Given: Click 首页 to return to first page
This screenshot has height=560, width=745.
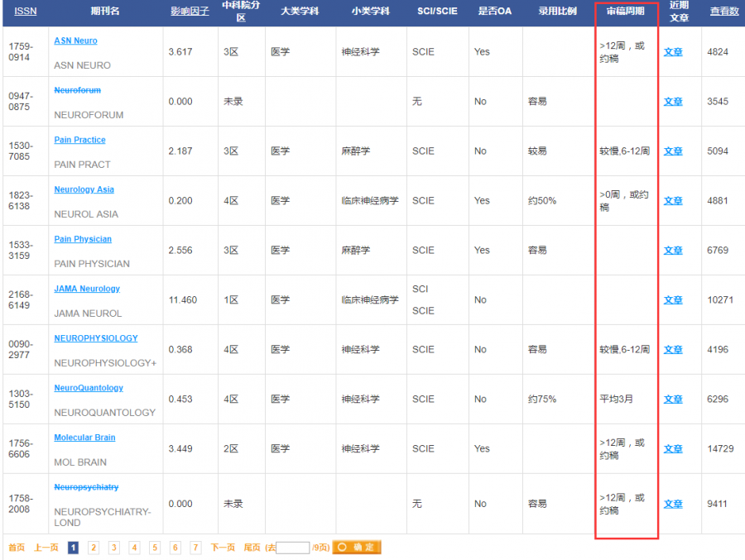Looking at the screenshot, I should pyautogui.click(x=17, y=548).
